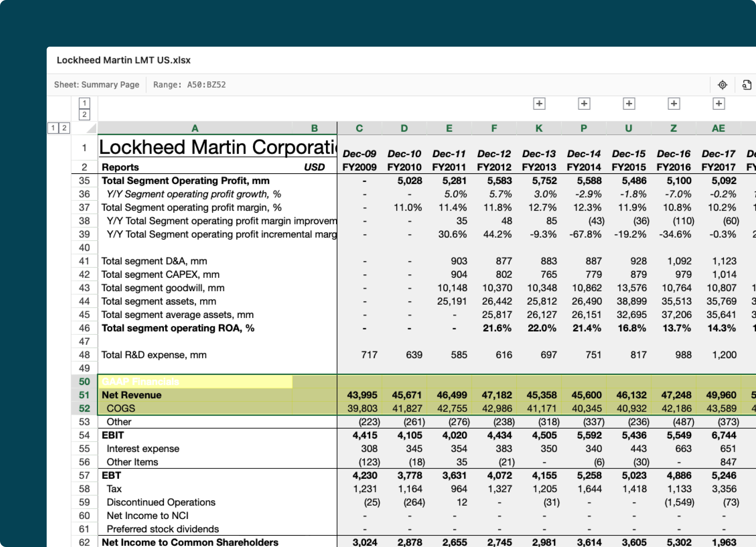
Task: Click column outline level 1 button
Action: 84,103
